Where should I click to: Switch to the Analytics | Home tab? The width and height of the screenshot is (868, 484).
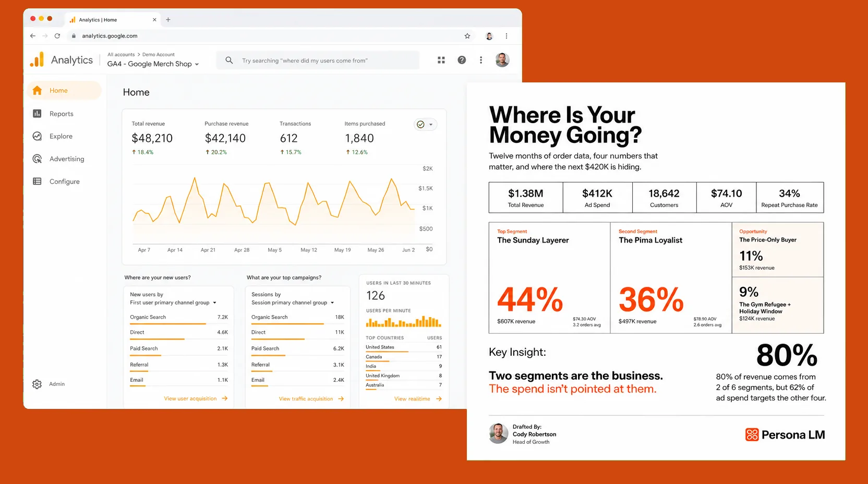click(113, 20)
